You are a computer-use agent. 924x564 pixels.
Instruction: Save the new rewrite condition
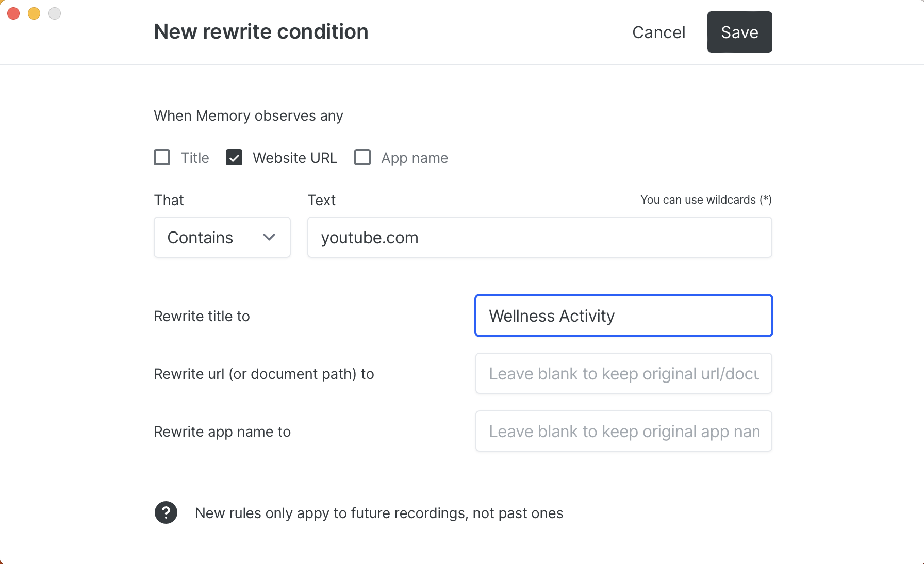(x=739, y=31)
